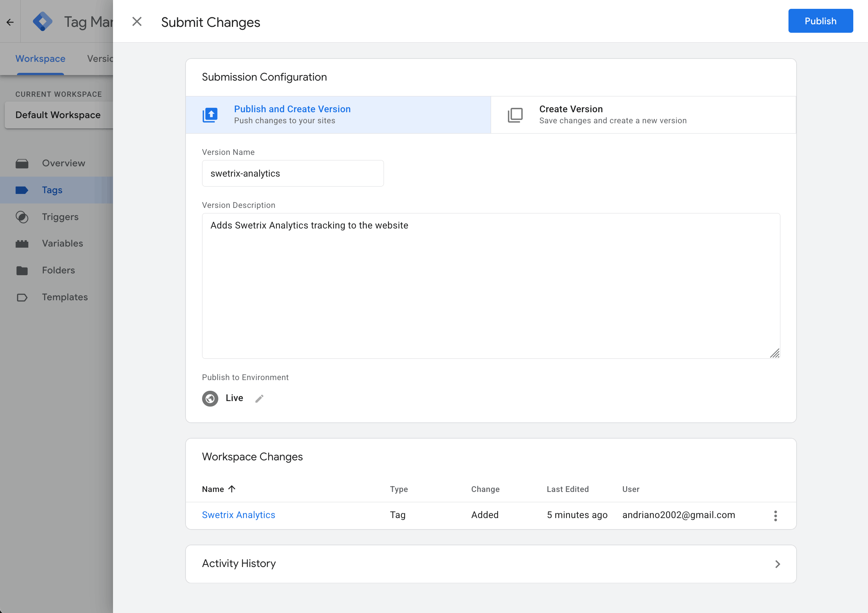Click the Version Description text area
Viewport: 868px width, 613px height.
pyautogui.click(x=490, y=286)
